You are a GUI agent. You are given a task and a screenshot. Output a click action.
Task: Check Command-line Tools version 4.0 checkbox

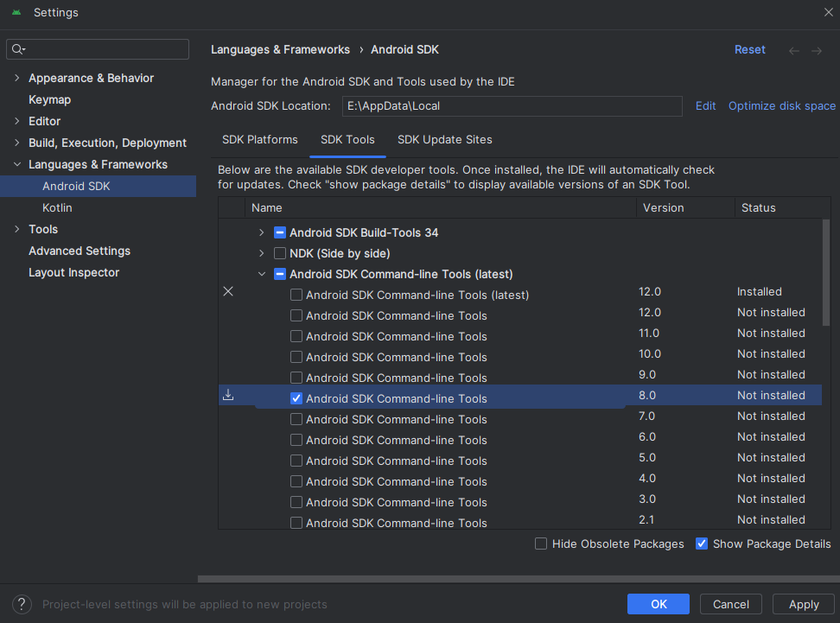pos(296,481)
